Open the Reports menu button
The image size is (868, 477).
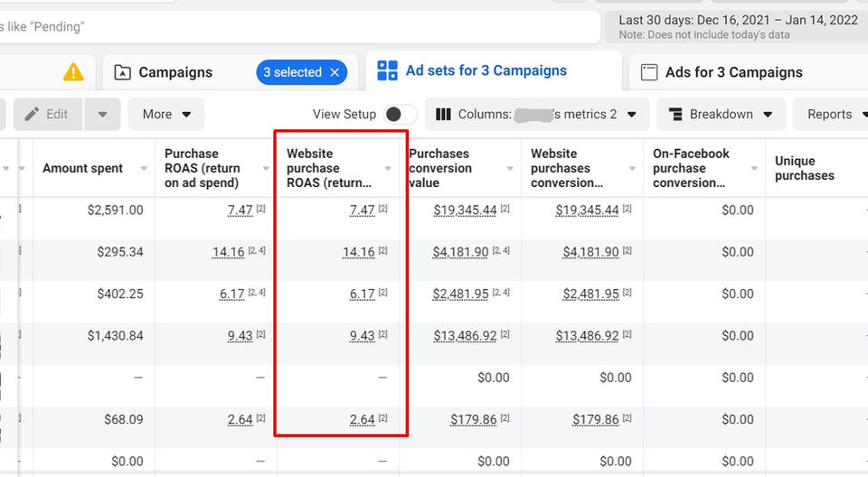pos(830,115)
